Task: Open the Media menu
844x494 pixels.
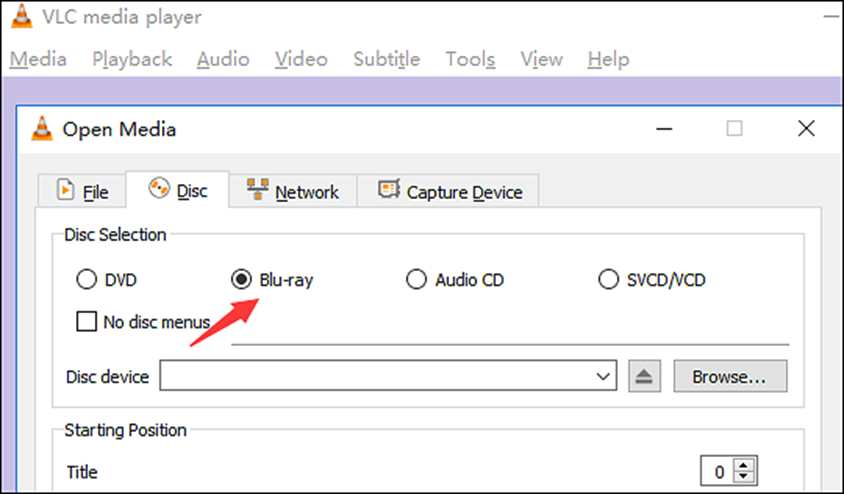Action: click(x=38, y=59)
